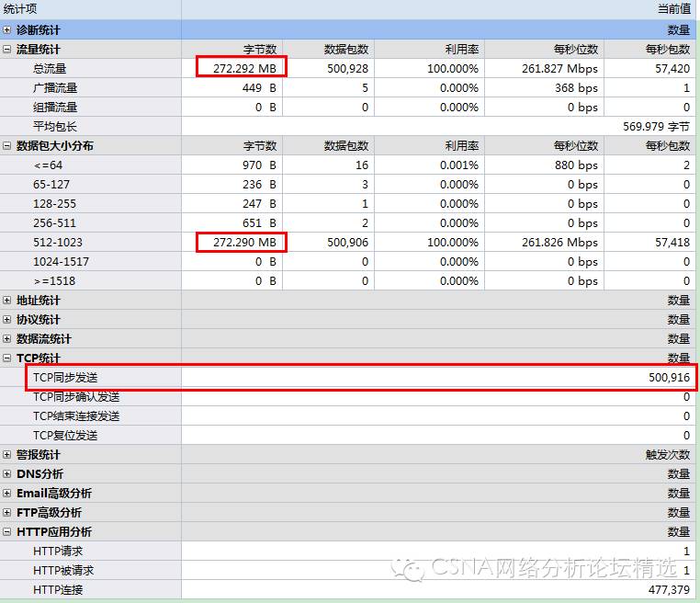Click 数据包数 header in 流量统计 row
Image resolution: width=700 pixels, height=603 pixels.
coord(346,49)
